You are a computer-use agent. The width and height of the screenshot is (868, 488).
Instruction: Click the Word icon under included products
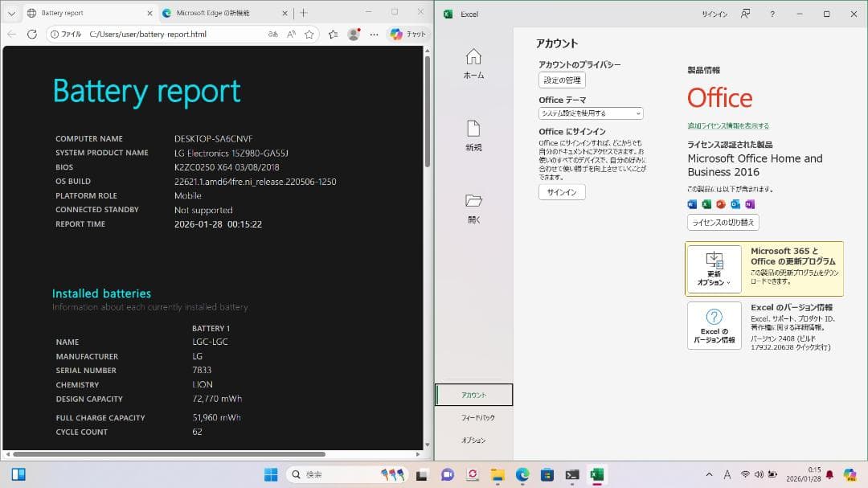coord(692,204)
